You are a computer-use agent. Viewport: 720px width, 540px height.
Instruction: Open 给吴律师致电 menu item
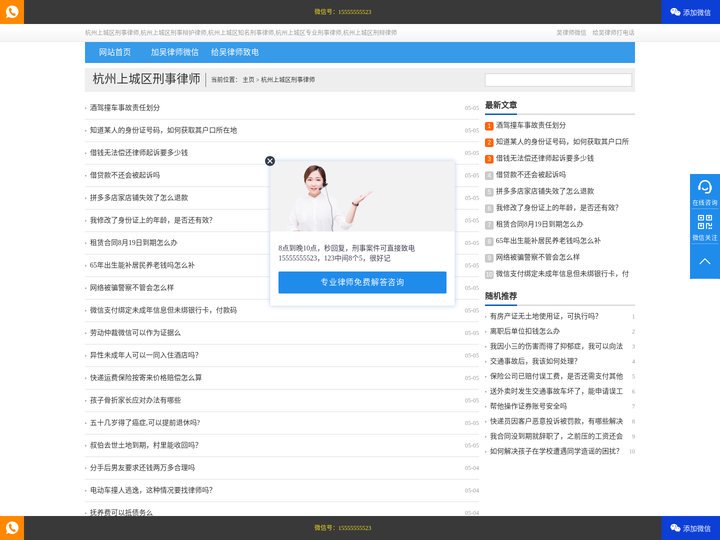[x=235, y=52]
